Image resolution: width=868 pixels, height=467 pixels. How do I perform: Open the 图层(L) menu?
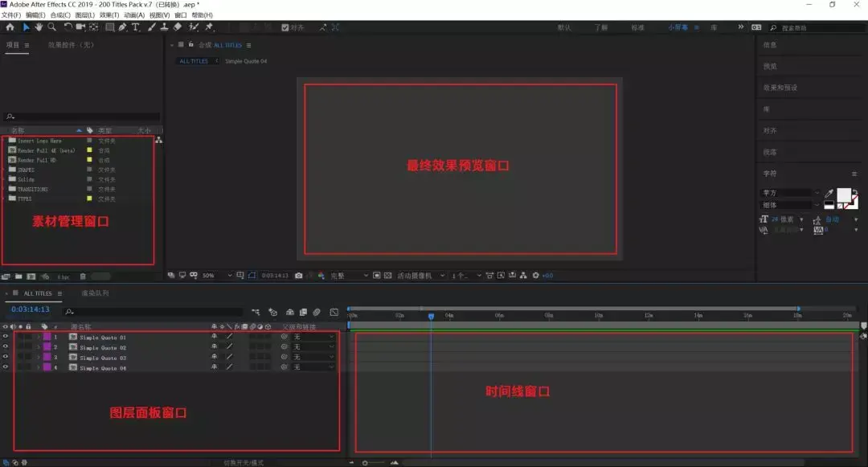(84, 15)
